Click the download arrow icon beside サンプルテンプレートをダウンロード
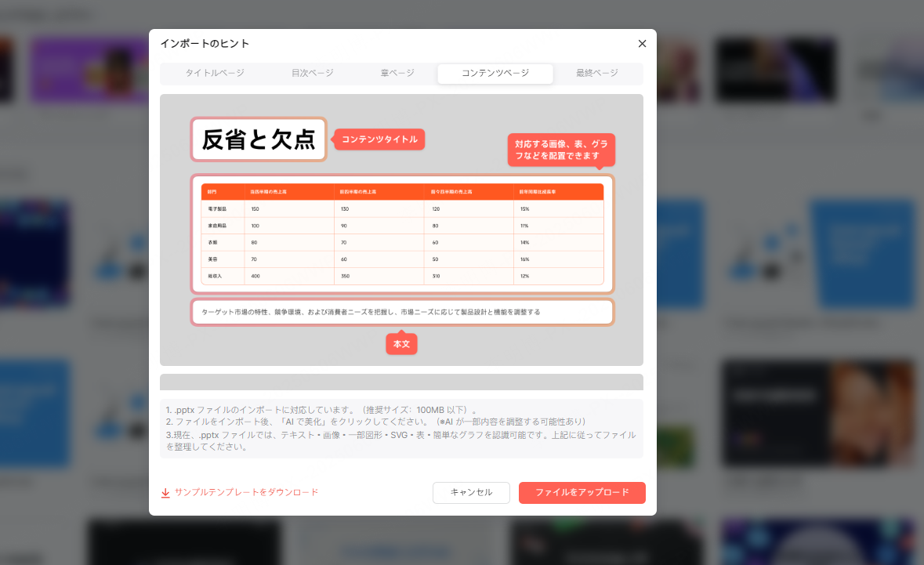Image resolution: width=924 pixels, height=565 pixels. (x=165, y=493)
